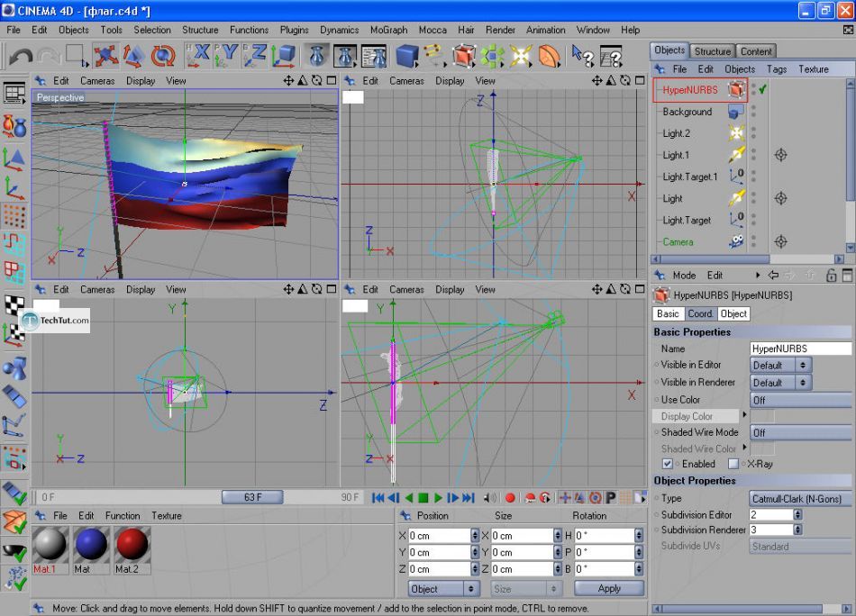Select the Object attribute tab
This screenshot has width=856, height=616.
pos(733,313)
